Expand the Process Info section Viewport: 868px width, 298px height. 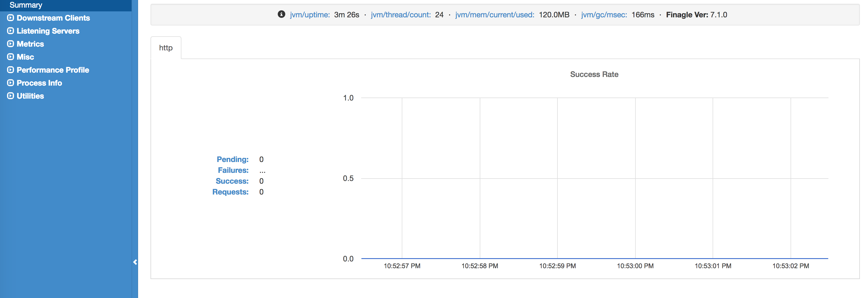tap(39, 83)
